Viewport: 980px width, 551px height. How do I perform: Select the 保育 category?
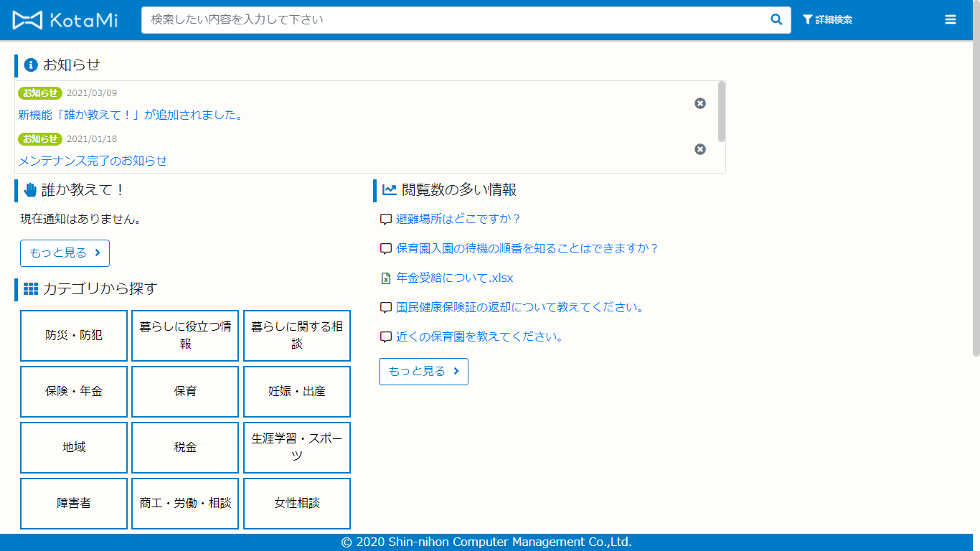(x=185, y=392)
